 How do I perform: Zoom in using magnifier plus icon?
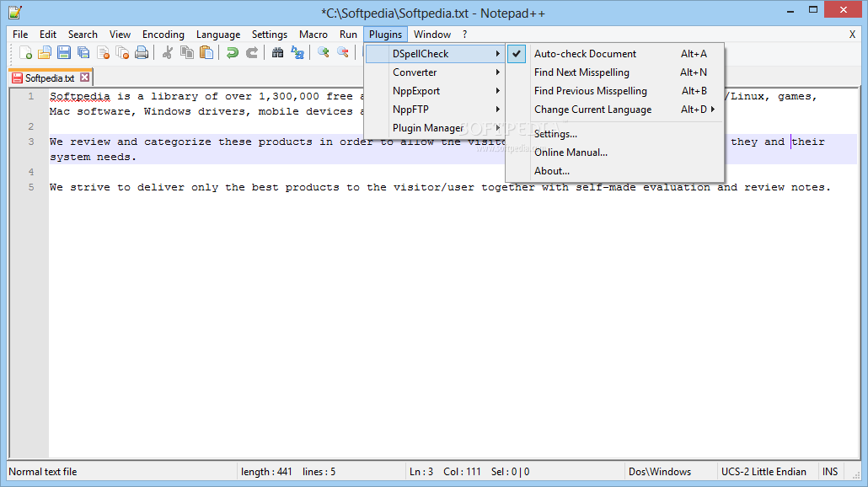324,52
